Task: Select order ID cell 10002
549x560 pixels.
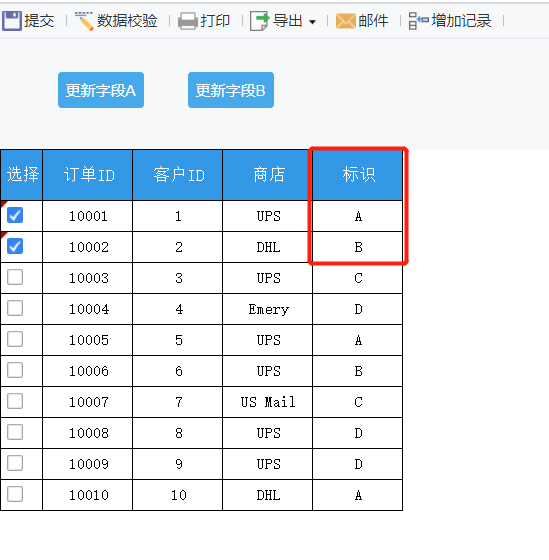Action: (x=88, y=247)
